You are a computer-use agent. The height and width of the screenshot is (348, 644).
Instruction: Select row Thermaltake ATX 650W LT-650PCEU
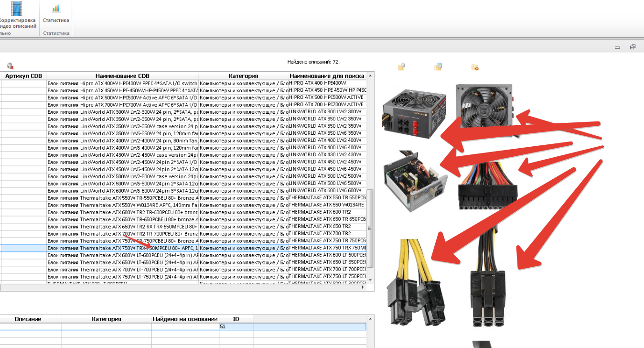(x=183, y=262)
